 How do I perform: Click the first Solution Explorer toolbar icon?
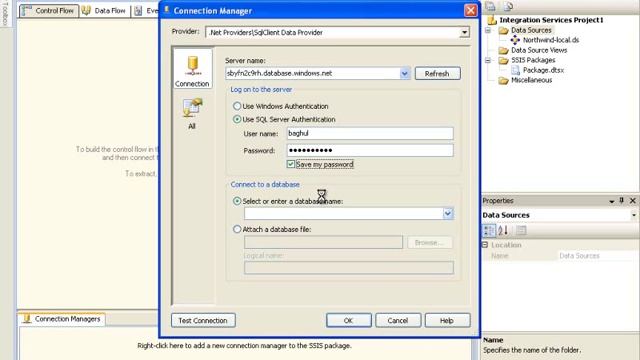click(491, 6)
